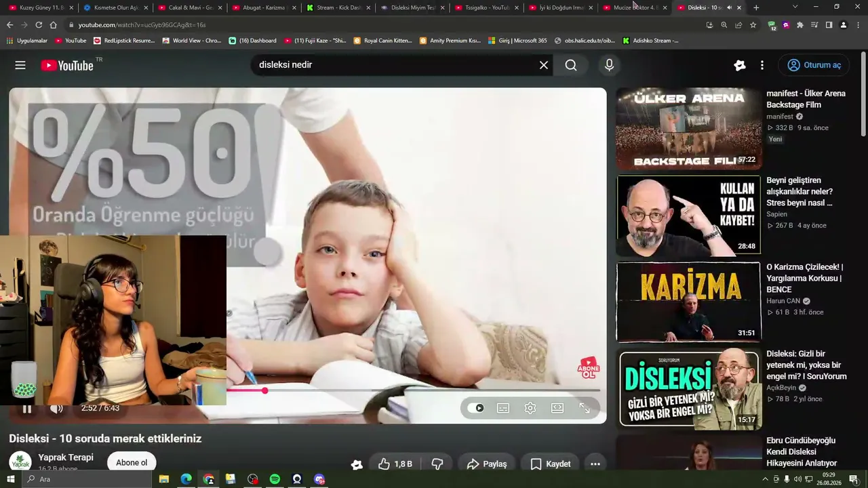Clear the search box with the X
The image size is (868, 488).
pos(544,65)
